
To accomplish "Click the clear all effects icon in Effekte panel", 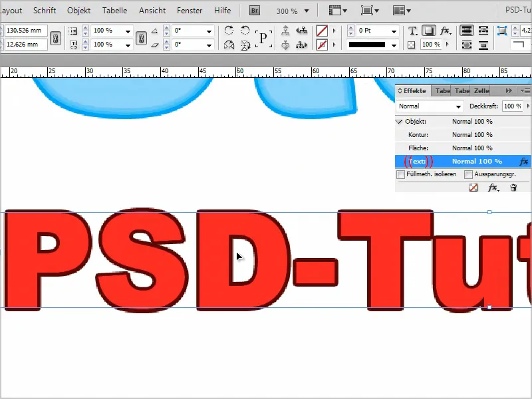I will 473,188.
